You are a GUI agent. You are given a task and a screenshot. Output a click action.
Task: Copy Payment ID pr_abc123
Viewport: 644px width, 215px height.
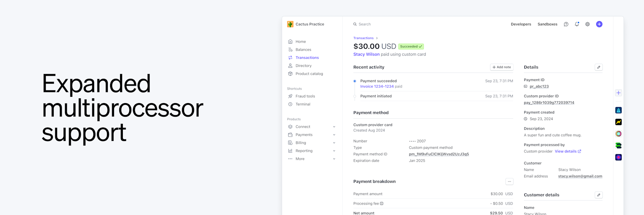(x=539, y=86)
